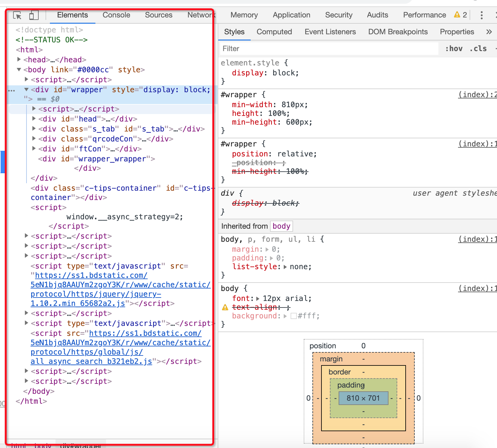The width and height of the screenshot is (497, 448).
Task: Open the DOM Breakpoints pane tab
Action: pyautogui.click(x=398, y=32)
